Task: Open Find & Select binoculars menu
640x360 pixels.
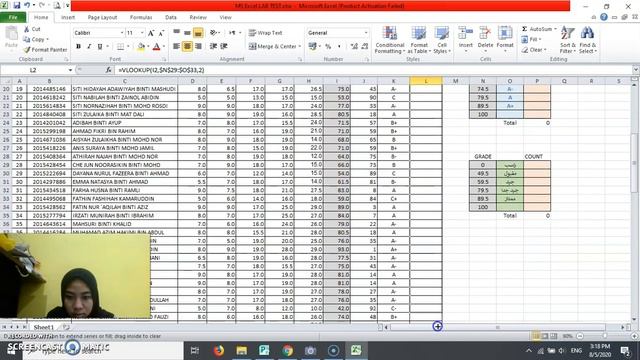Action: pyautogui.click(x=588, y=40)
